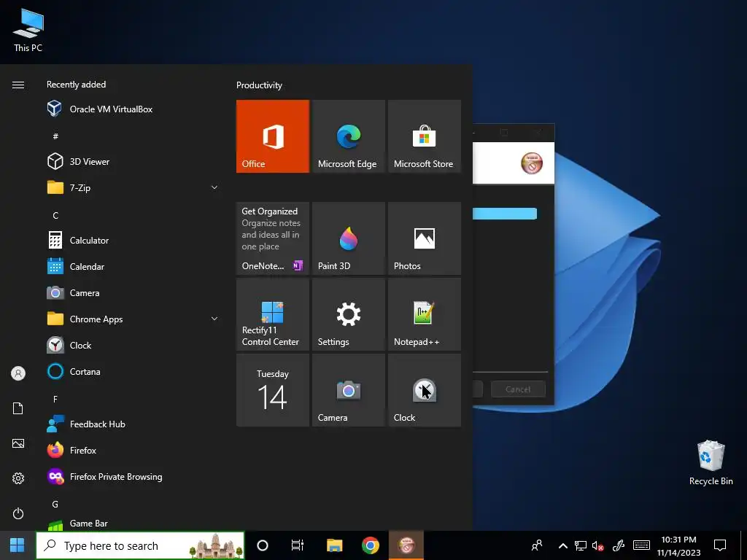Open File Explorer on taskbar
This screenshot has width=747, height=560.
click(334, 545)
